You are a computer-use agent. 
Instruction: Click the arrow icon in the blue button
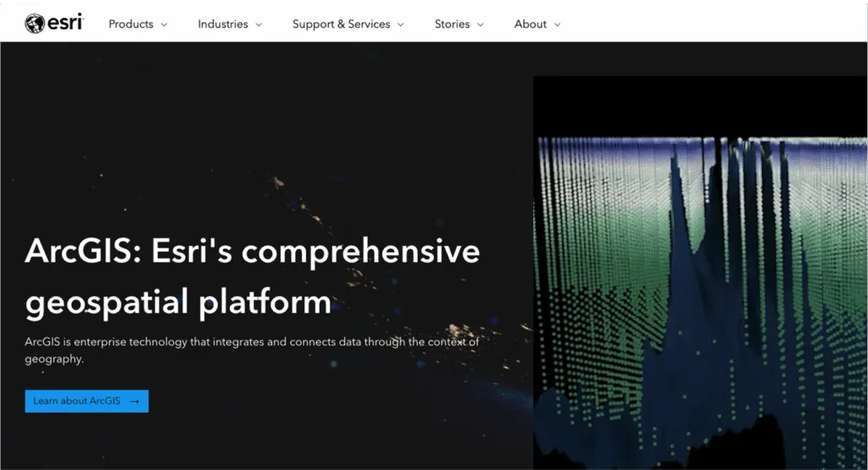(x=135, y=401)
